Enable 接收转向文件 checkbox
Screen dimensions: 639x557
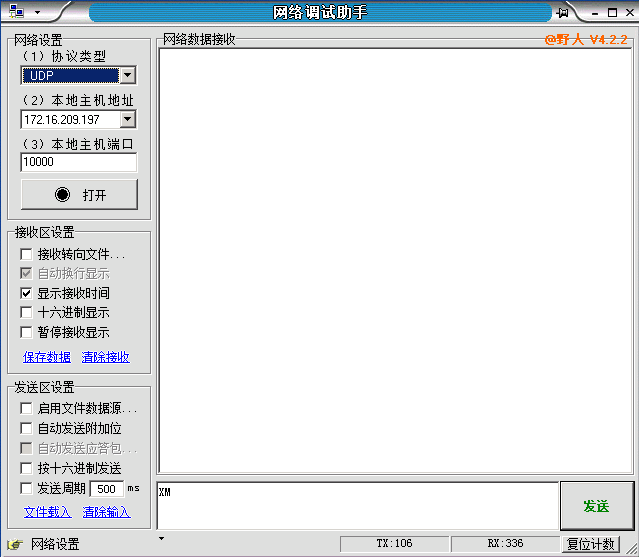coord(27,254)
